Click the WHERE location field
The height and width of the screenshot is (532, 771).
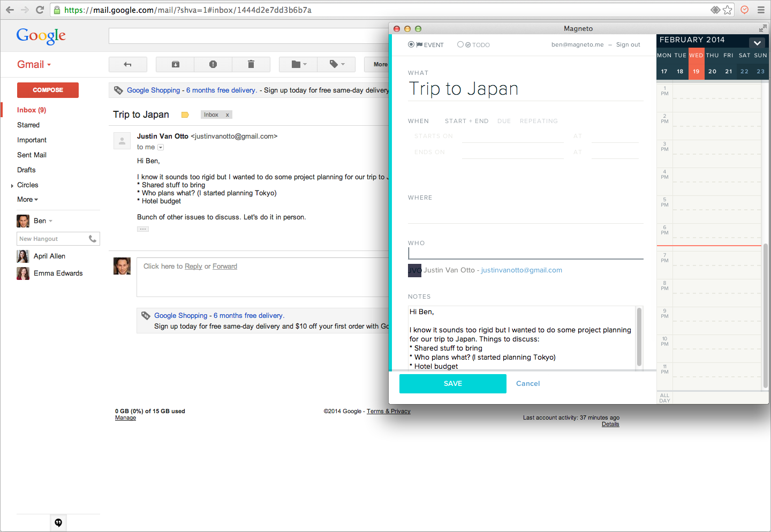tap(526, 215)
